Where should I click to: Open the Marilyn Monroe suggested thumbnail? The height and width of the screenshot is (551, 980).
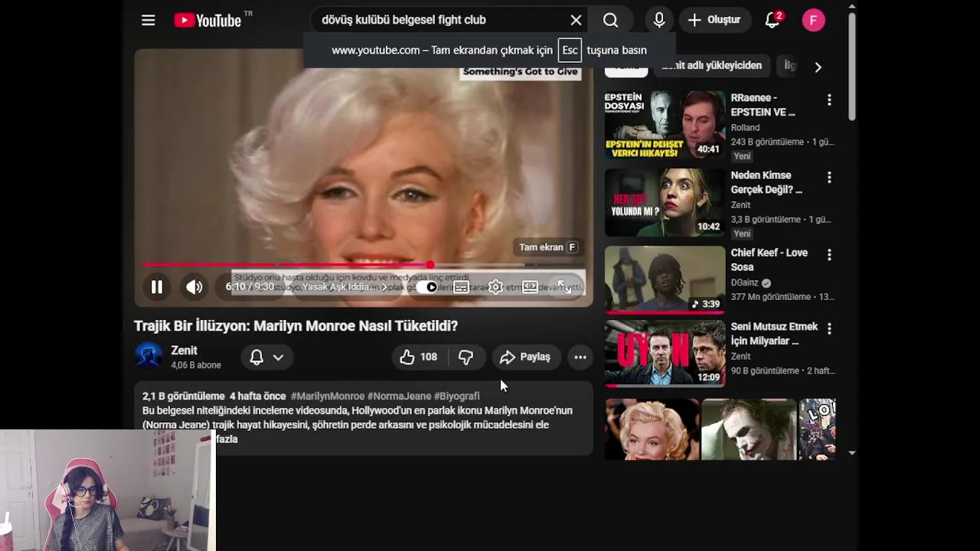tap(652, 429)
